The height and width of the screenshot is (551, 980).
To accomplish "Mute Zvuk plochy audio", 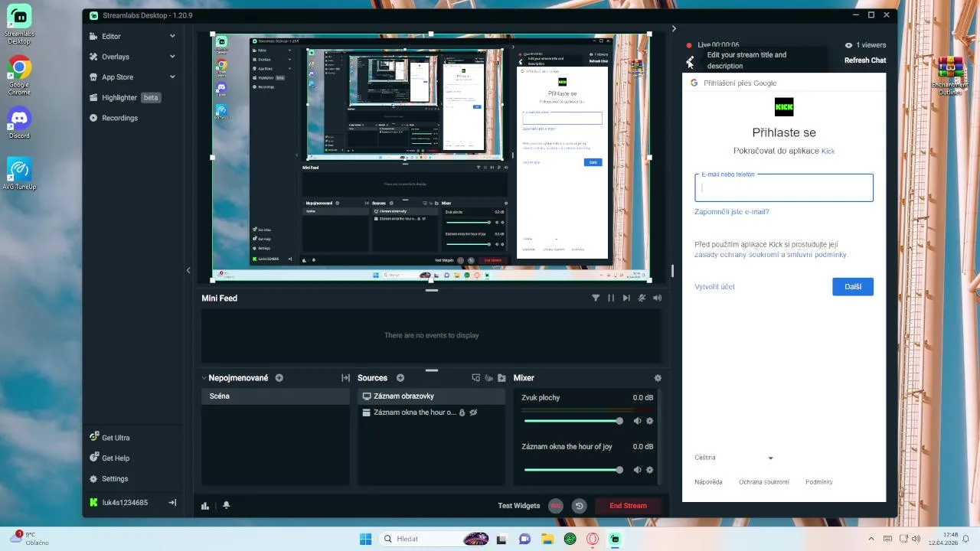I will tap(637, 421).
